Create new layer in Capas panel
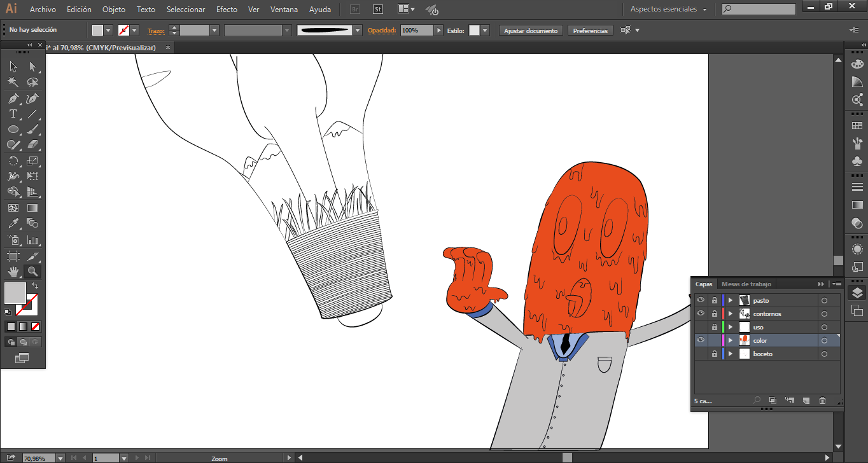This screenshot has height=463, width=868. click(x=806, y=401)
